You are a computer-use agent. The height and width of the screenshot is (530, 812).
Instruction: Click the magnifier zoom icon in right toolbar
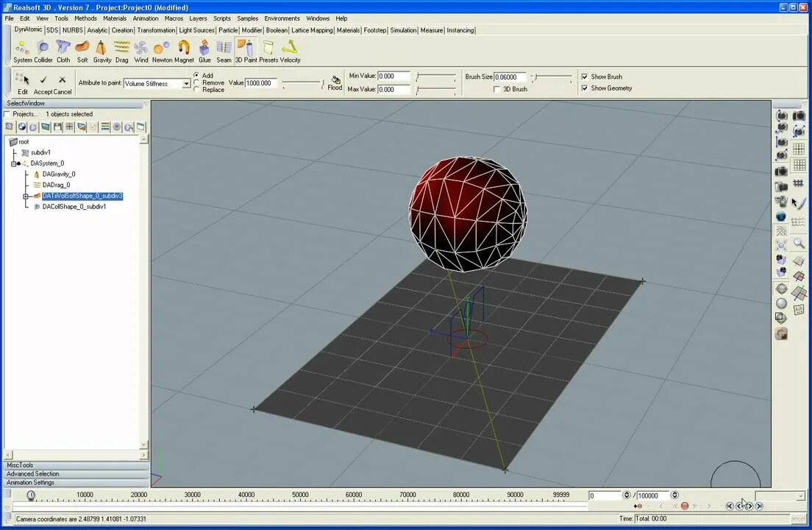click(x=799, y=244)
